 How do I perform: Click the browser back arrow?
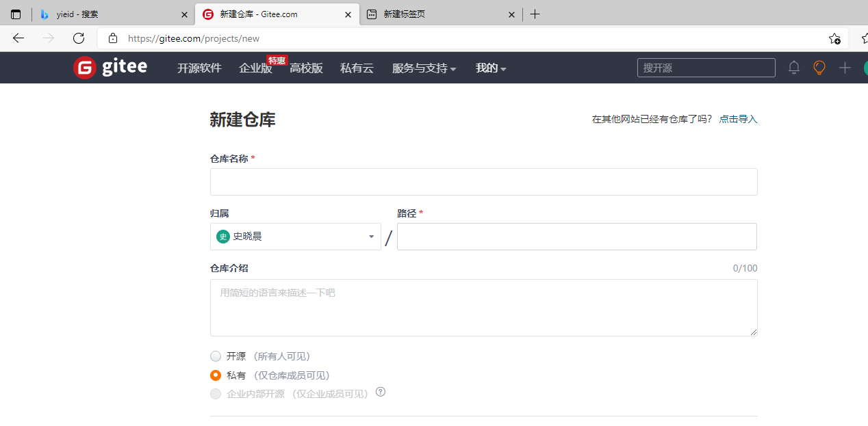tap(18, 38)
